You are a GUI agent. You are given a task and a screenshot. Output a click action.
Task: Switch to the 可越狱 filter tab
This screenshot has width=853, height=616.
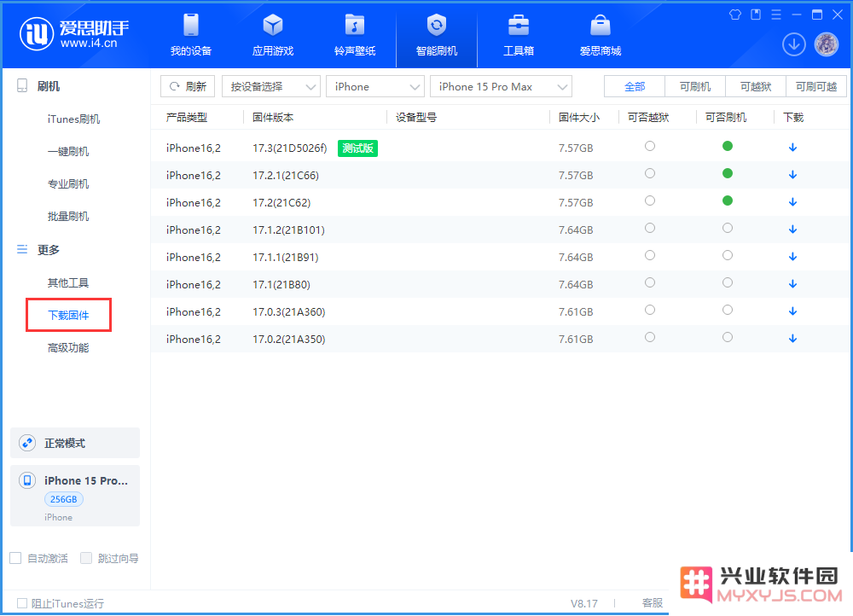tap(756, 86)
